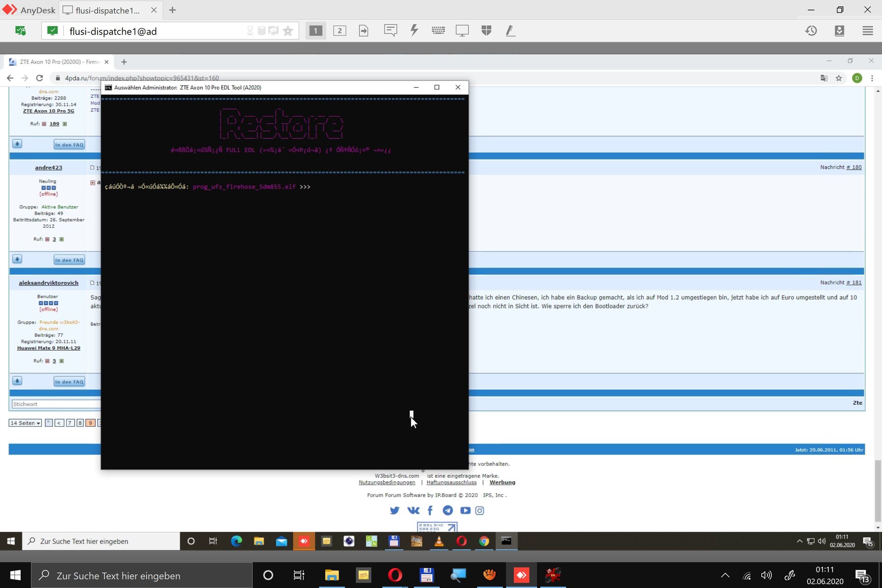Viewport: 882px width, 588px height.
Task: Click In den FAQ button under aleksandrviktorovich
Action: coord(69,382)
